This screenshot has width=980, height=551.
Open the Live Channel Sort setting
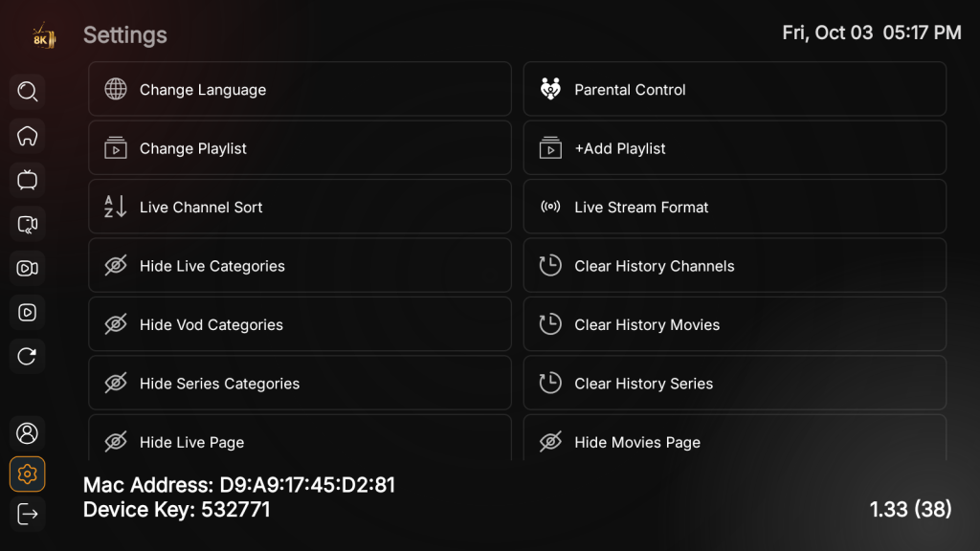[x=300, y=208]
